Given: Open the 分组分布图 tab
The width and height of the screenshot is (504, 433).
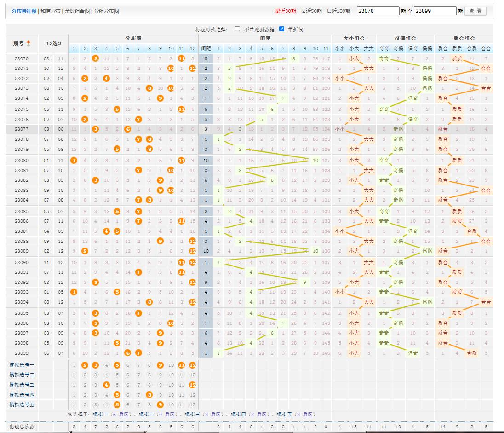Looking at the screenshot, I should (106, 11).
